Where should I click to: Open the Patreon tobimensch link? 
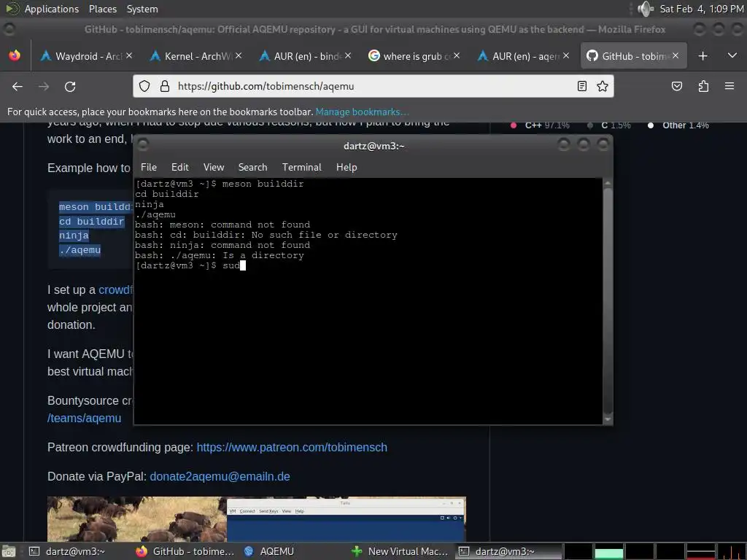tap(292, 447)
